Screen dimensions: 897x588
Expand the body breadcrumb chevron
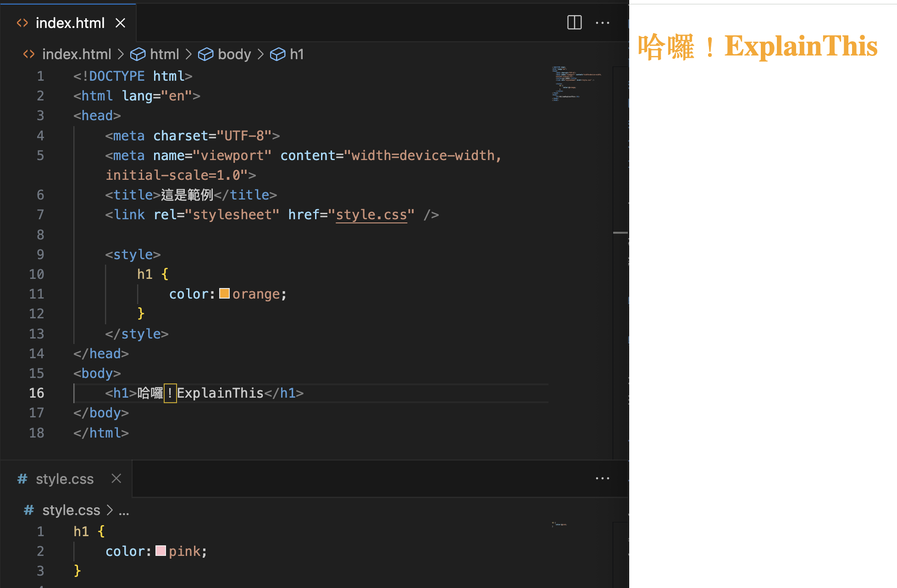point(260,54)
